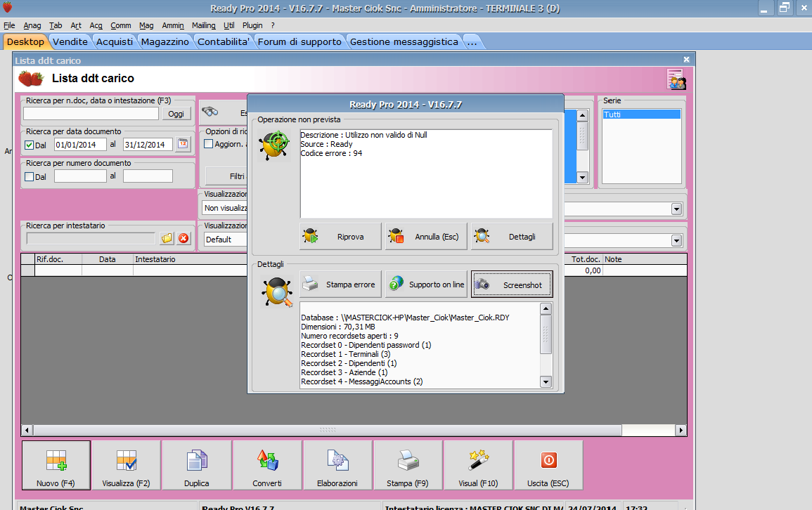Click the starting document number field

coord(80,176)
